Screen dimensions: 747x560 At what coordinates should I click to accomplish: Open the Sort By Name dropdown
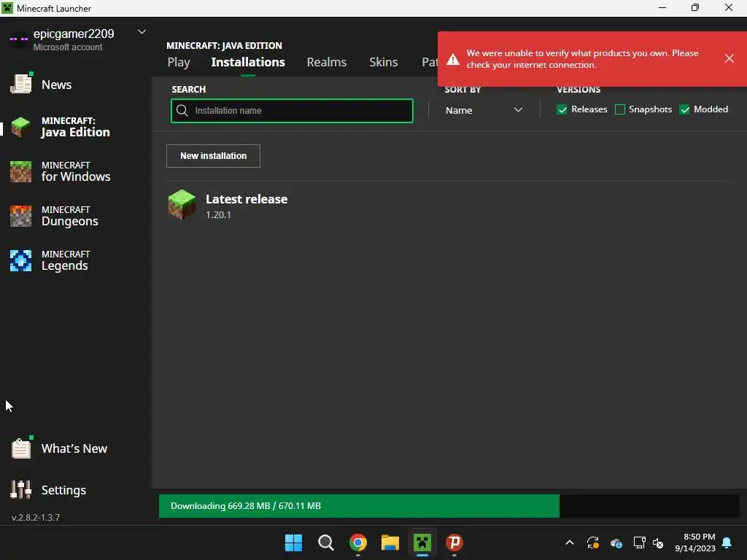(x=484, y=110)
